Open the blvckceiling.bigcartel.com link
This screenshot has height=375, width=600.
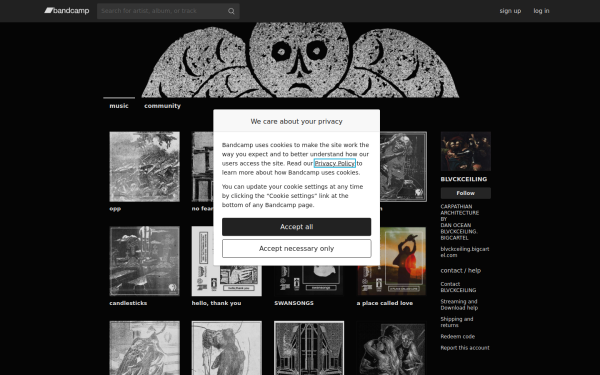pyautogui.click(x=465, y=252)
